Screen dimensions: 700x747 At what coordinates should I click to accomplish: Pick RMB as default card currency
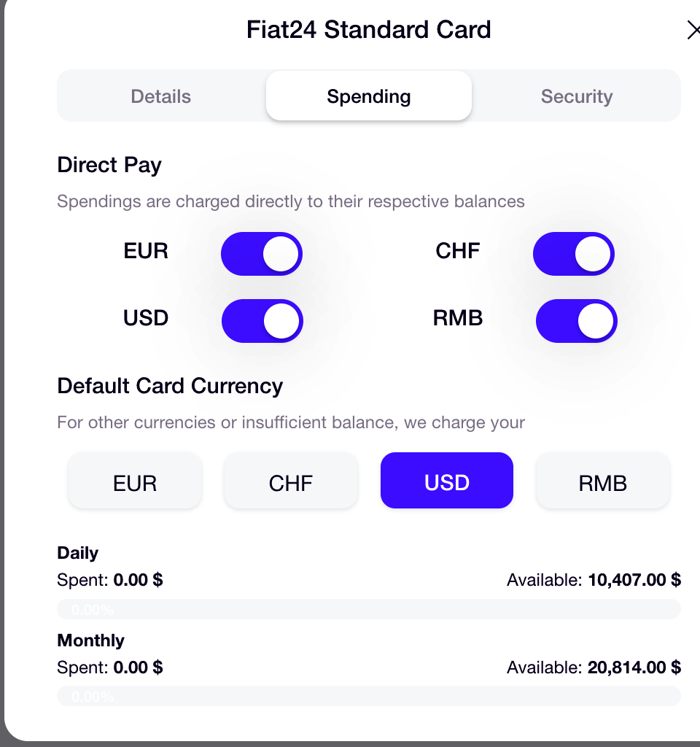[602, 481]
